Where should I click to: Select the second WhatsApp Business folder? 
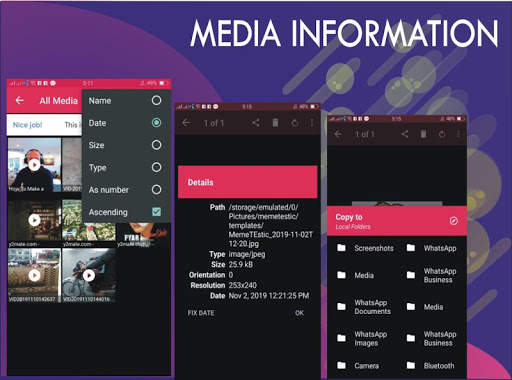pyautogui.click(x=432, y=338)
